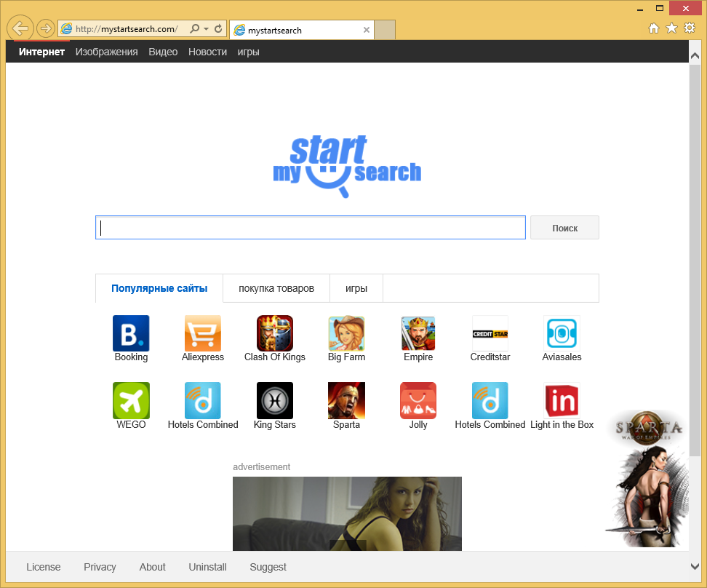This screenshot has height=588, width=707.
Task: Open the Suggest link in the footer
Action: pos(268,567)
